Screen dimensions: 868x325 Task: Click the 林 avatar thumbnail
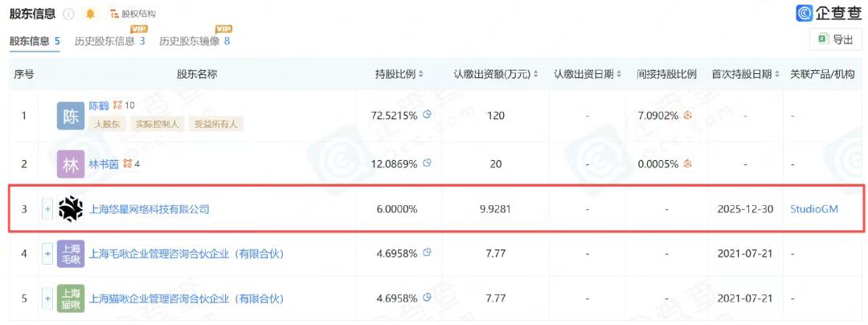(x=71, y=164)
